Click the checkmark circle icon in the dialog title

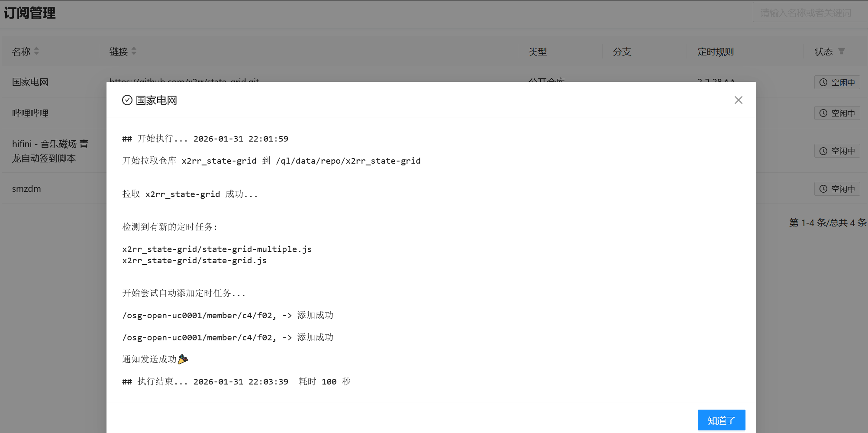pyautogui.click(x=126, y=100)
